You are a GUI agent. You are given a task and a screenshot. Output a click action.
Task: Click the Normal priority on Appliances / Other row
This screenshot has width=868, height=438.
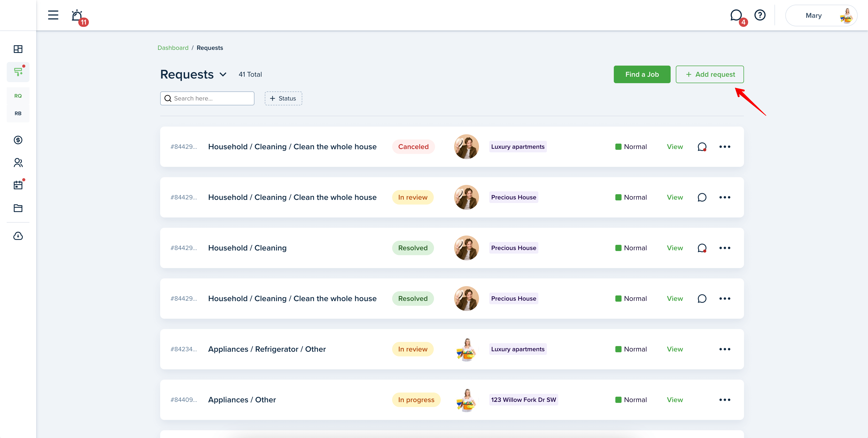(x=631, y=400)
